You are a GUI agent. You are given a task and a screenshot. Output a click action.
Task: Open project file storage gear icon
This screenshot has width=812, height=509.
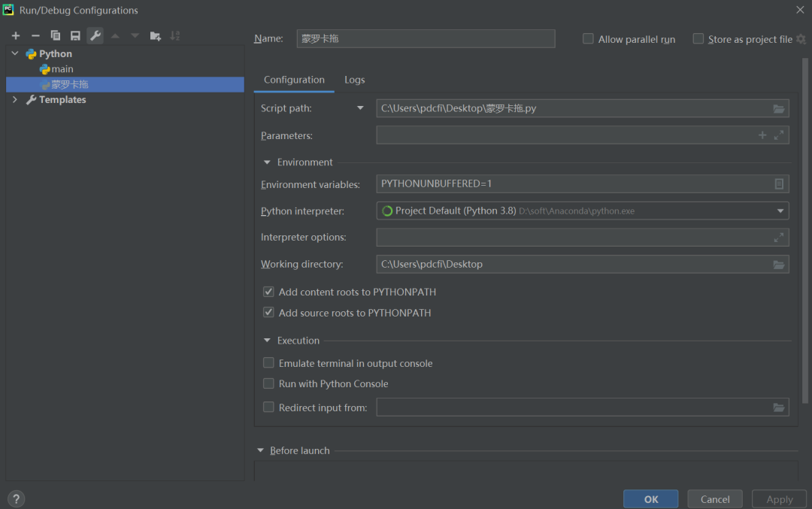click(801, 39)
